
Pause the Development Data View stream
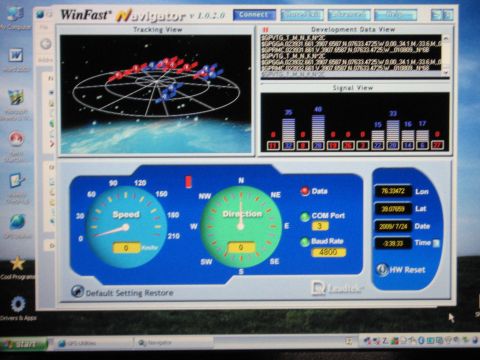(266, 30)
